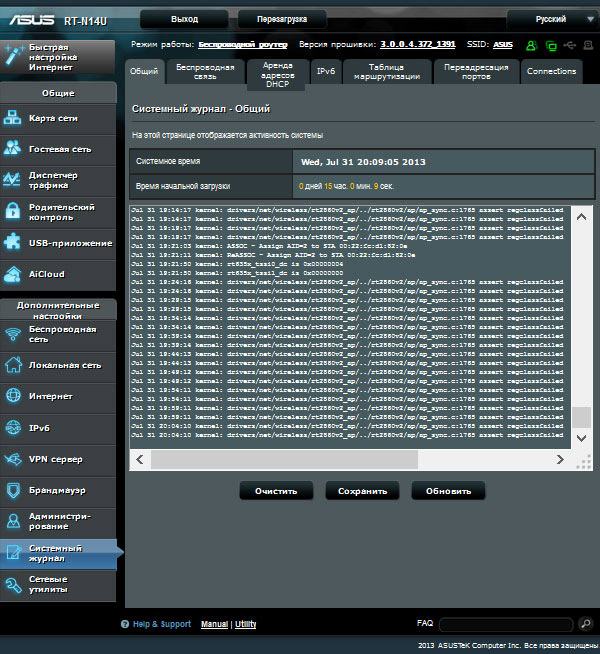Click the Обновить refresh button
Screen dimensions: 600x654
point(448,491)
